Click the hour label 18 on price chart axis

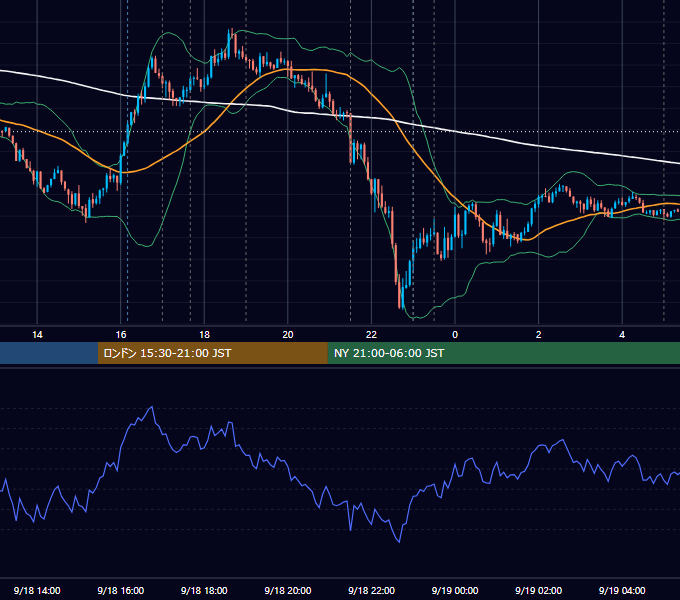point(204,335)
